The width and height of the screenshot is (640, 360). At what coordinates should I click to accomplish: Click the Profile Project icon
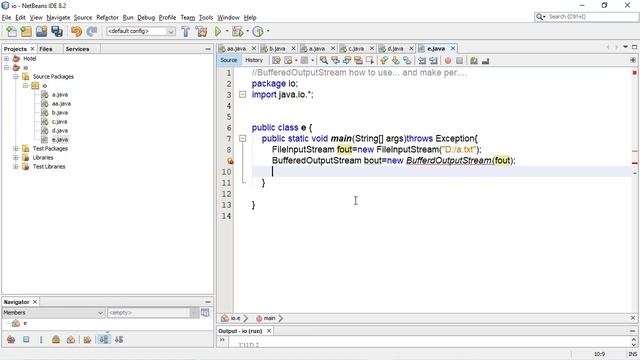pos(258,31)
